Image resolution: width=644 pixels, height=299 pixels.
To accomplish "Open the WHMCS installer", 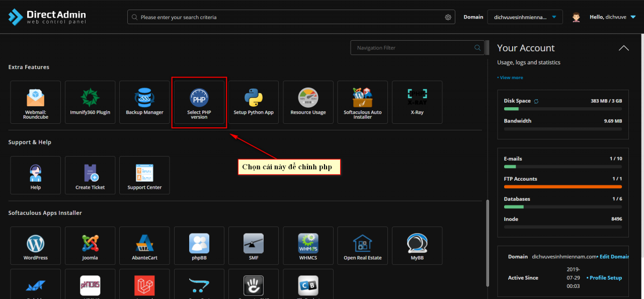I will pyautogui.click(x=308, y=246).
